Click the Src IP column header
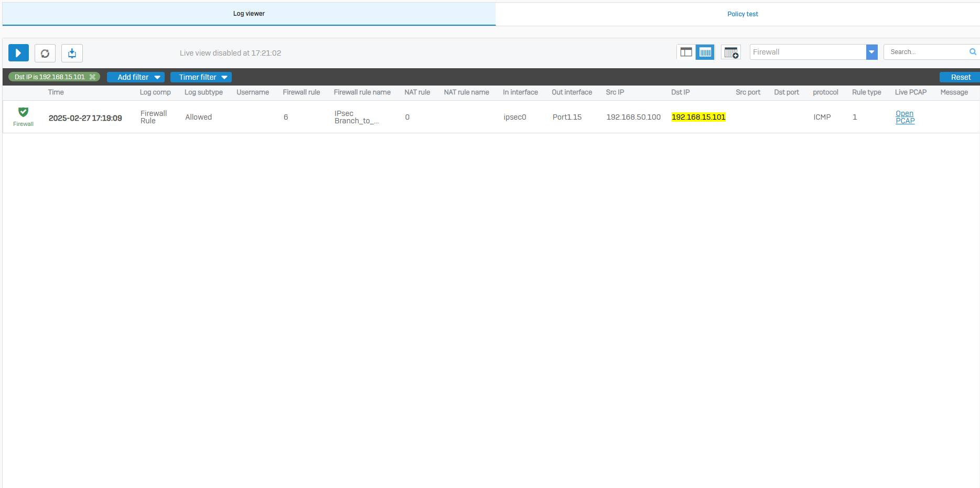 (615, 92)
